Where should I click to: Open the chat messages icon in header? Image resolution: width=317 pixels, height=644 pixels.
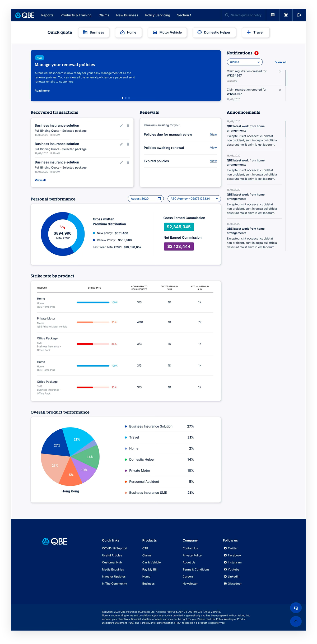pos(273,15)
